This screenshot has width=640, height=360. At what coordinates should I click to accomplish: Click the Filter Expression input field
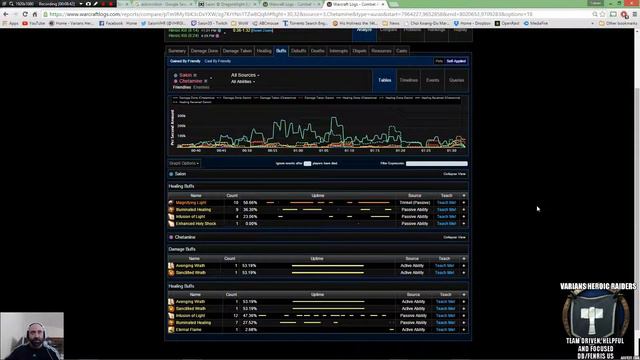(x=436, y=164)
